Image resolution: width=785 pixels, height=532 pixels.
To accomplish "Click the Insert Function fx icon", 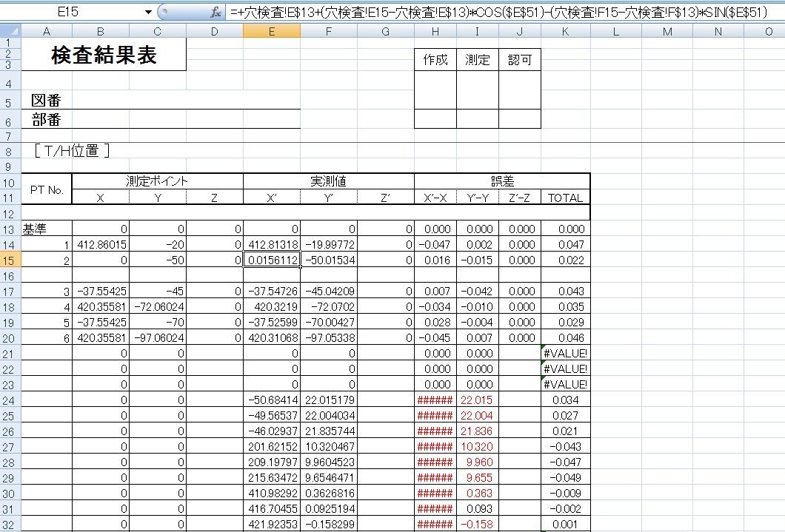I will point(216,13).
